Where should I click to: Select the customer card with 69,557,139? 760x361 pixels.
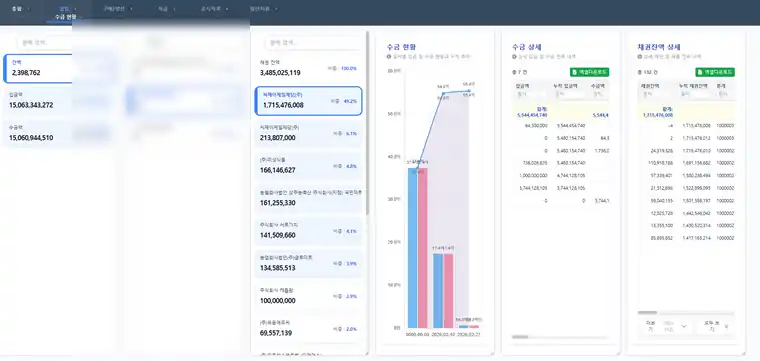(308, 329)
